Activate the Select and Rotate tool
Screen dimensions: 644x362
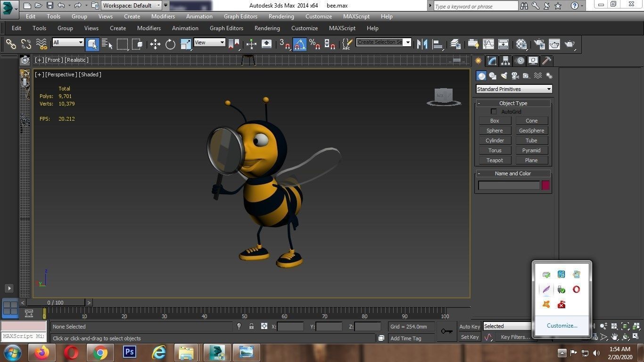pos(170,44)
